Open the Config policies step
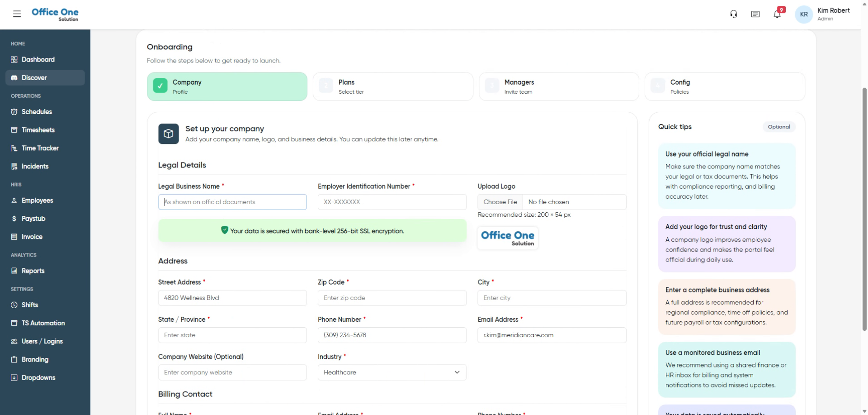 (x=724, y=86)
